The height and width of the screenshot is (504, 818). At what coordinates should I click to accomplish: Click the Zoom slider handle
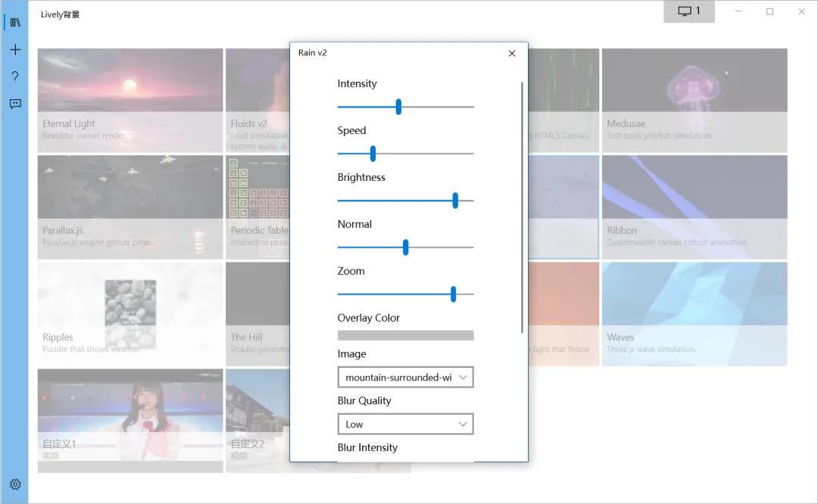click(x=453, y=294)
